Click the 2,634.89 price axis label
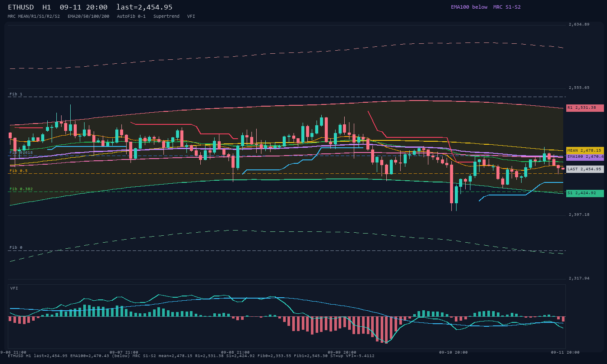Viewport: 607px width, 364px height. click(x=579, y=24)
